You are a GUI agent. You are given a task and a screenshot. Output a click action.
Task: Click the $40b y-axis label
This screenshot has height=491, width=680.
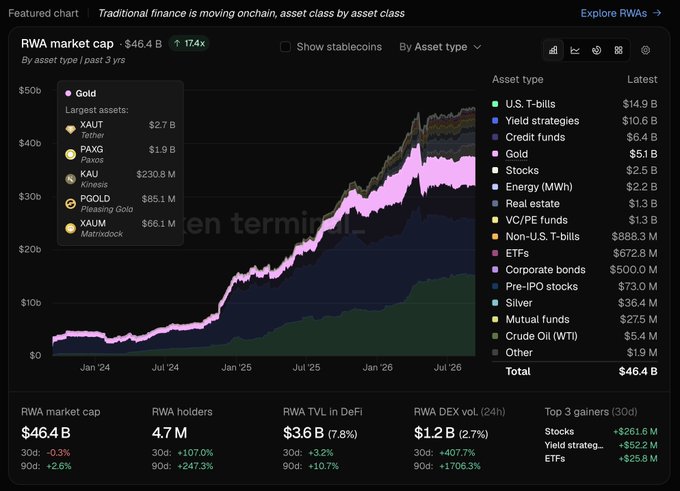(x=29, y=143)
